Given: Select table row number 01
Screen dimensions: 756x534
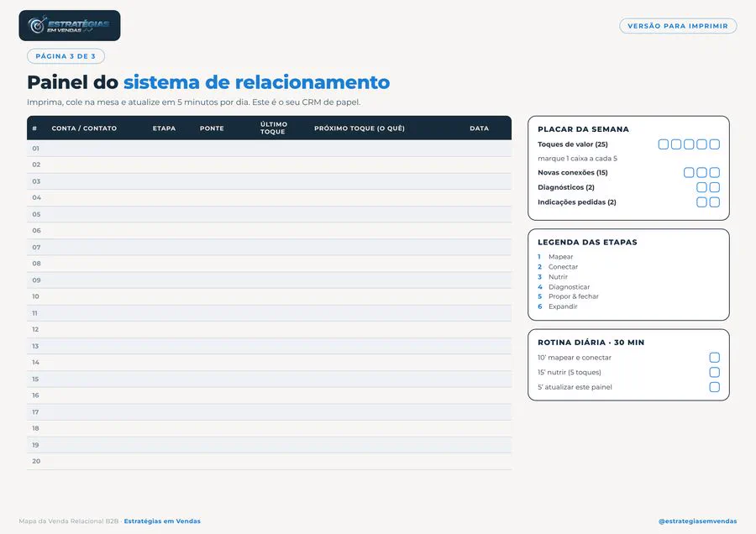Looking at the screenshot, I should pyautogui.click(x=269, y=149).
